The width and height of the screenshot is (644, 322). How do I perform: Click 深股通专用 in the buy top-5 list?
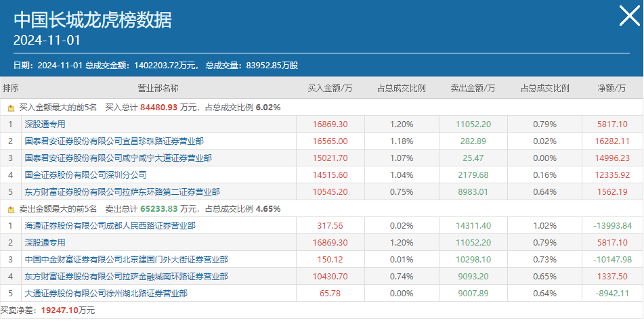click(45, 124)
